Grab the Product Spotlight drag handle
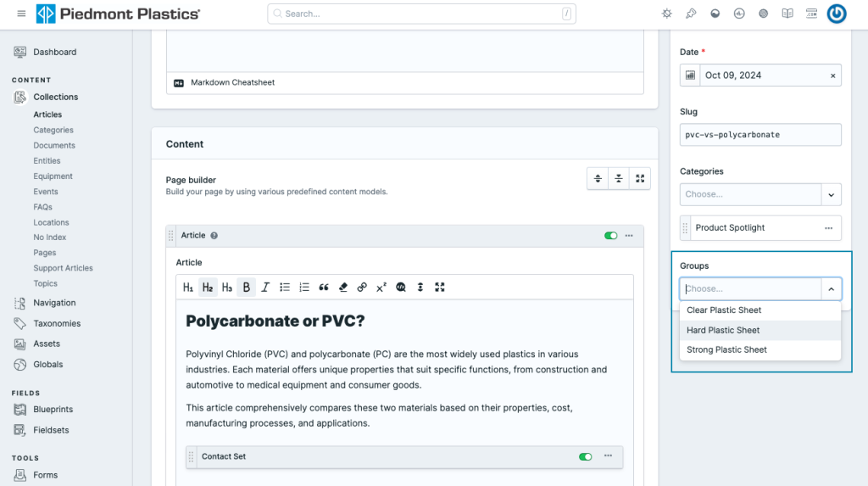The width and height of the screenshot is (868, 486). 685,228
